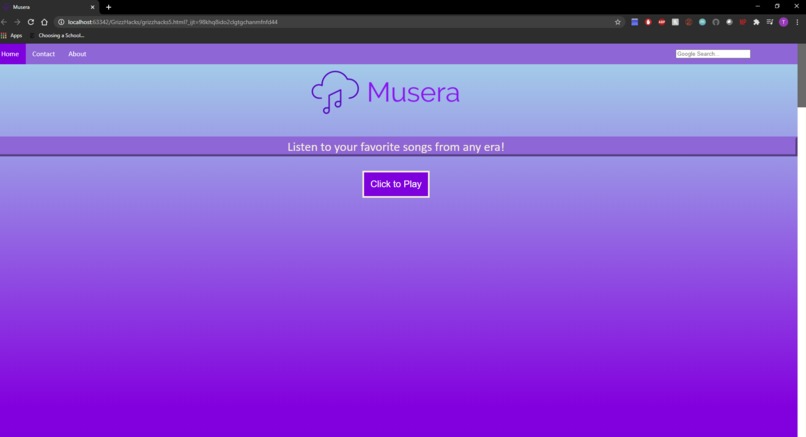
Task: Go back with the browser back arrow
Action: click(4, 22)
